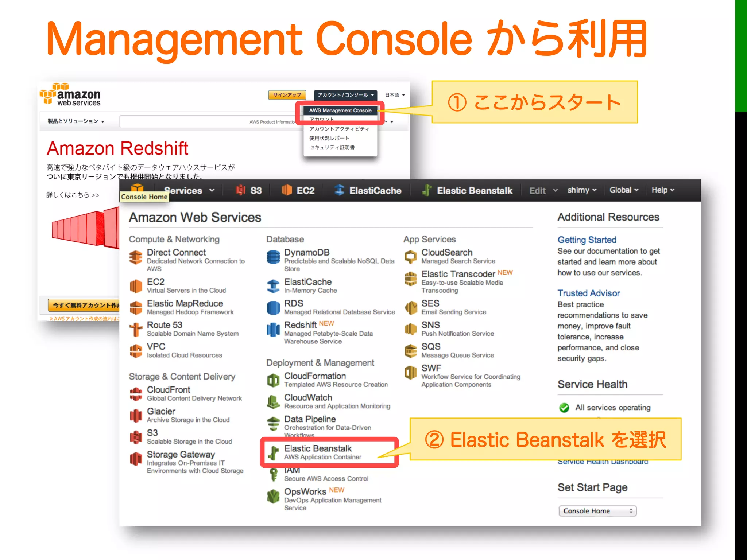Image resolution: width=747 pixels, height=560 pixels.
Task: Open the CloudFront icon
Action: [136, 394]
